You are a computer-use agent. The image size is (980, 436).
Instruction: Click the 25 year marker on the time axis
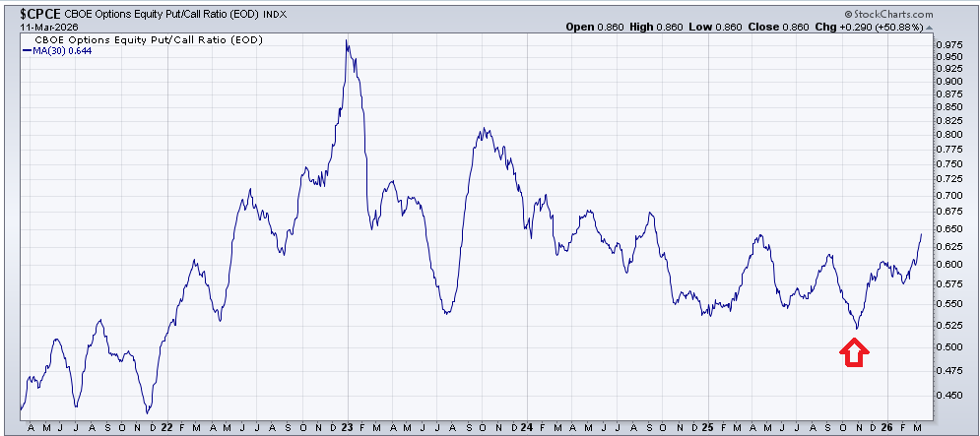(x=707, y=427)
